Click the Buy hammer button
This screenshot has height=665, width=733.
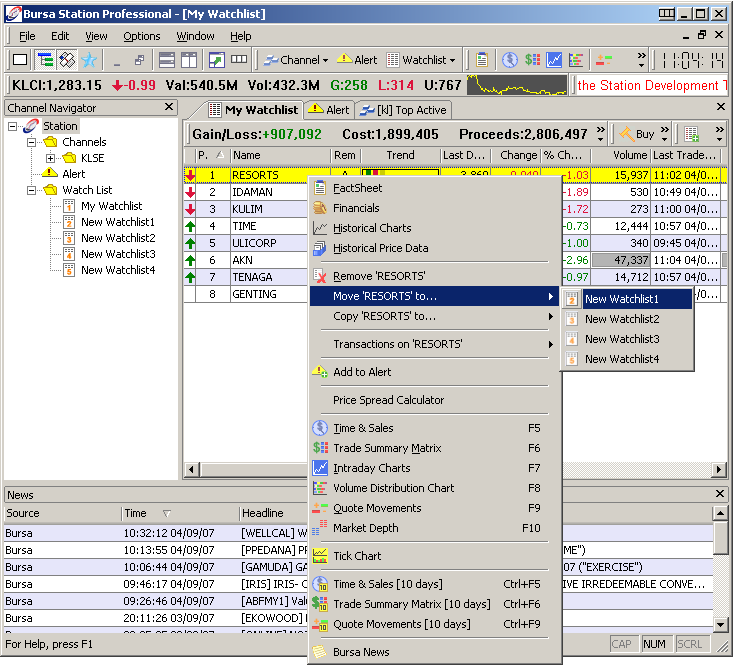click(x=637, y=134)
